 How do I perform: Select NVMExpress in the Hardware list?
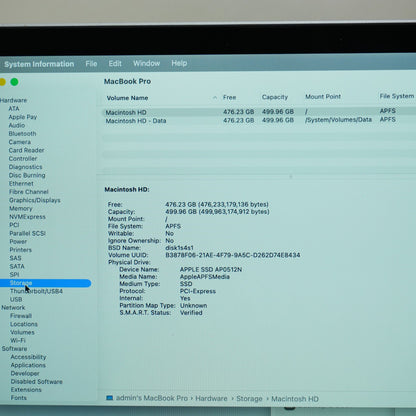[x=27, y=217]
